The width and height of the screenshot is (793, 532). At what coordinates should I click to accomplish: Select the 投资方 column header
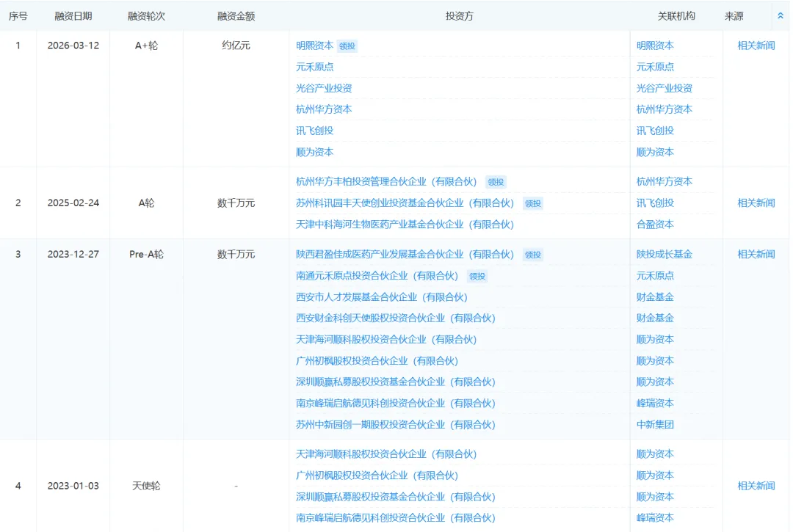coord(459,16)
